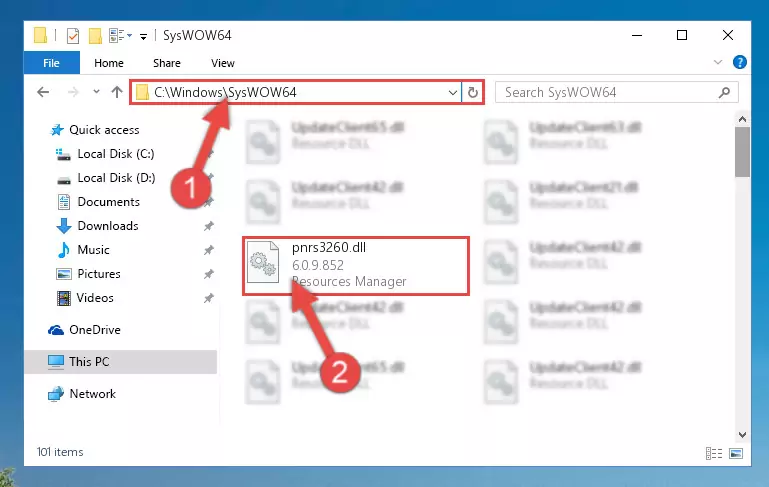Select OneDrive in the navigation pane

84,330
